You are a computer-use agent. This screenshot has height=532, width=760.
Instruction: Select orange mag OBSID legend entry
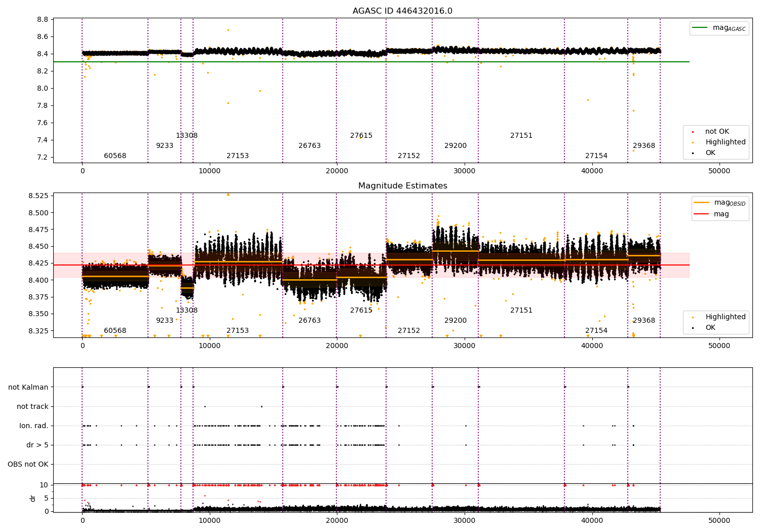[x=719, y=203]
